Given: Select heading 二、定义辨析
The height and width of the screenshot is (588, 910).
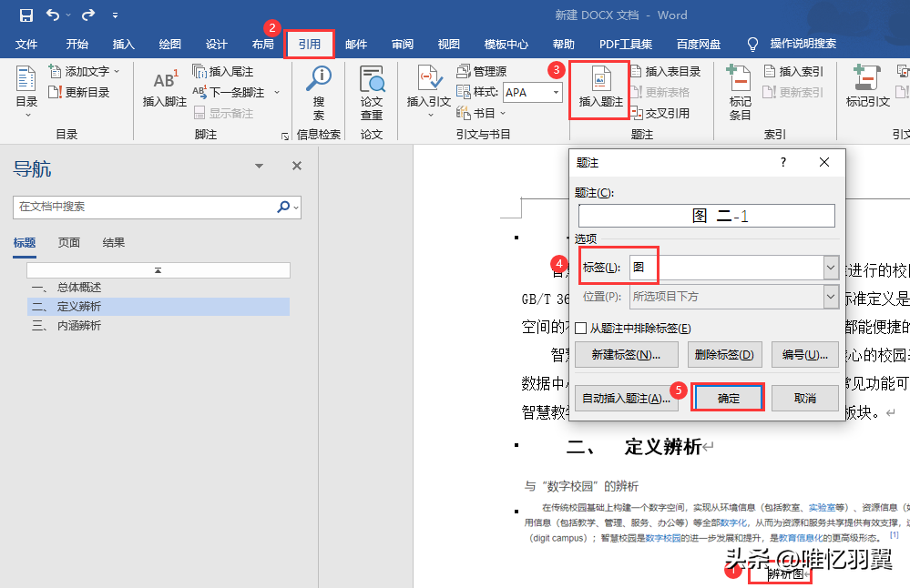Looking at the screenshot, I should pos(158,307).
